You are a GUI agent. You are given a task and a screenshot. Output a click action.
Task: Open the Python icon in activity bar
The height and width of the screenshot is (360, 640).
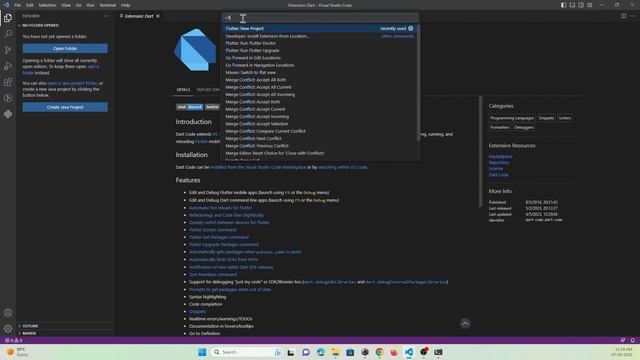pyautogui.click(x=8, y=114)
